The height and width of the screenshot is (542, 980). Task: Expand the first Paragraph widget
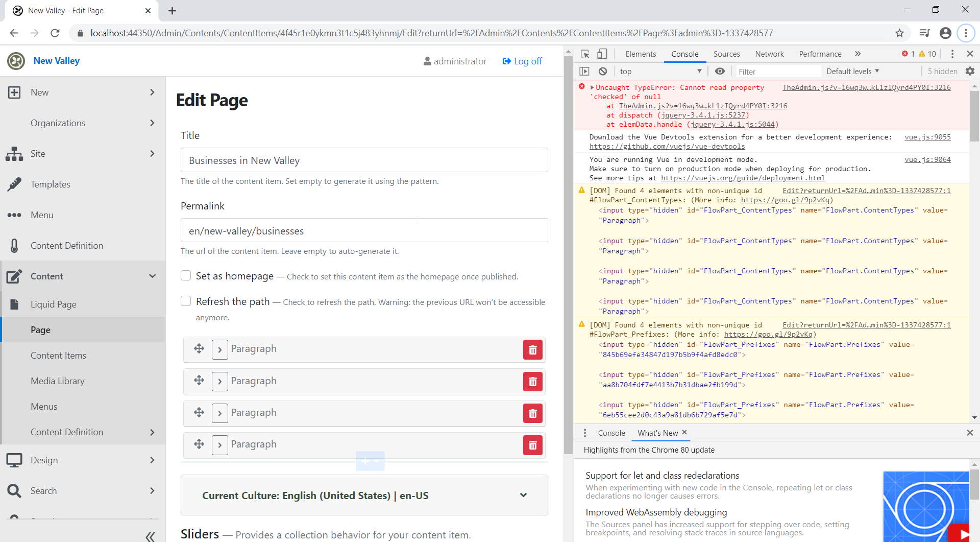pyautogui.click(x=220, y=349)
